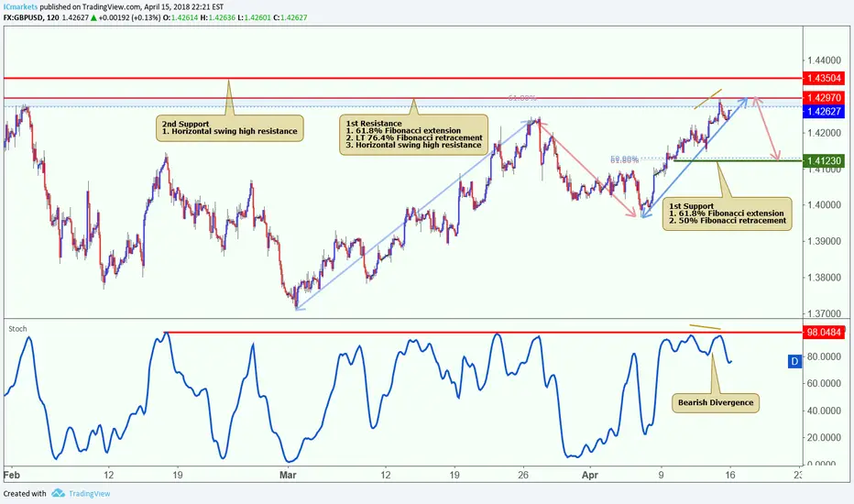Click the 50.00% Fibonacci label near support
This screenshot has width=854, height=504.
624,159
